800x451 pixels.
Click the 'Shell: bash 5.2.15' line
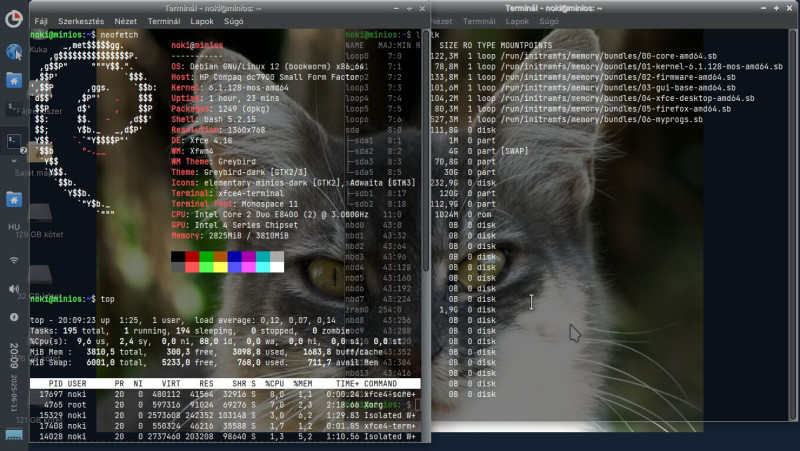coord(213,119)
